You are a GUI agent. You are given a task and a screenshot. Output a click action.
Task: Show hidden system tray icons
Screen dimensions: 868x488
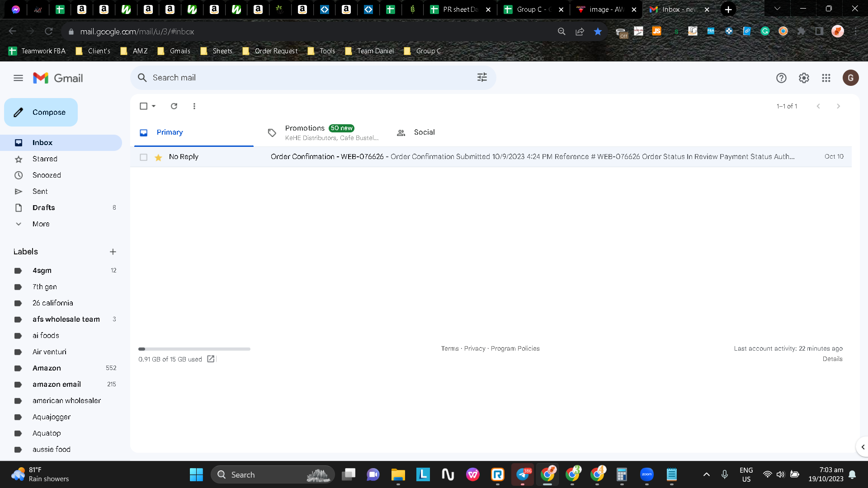pyautogui.click(x=706, y=474)
